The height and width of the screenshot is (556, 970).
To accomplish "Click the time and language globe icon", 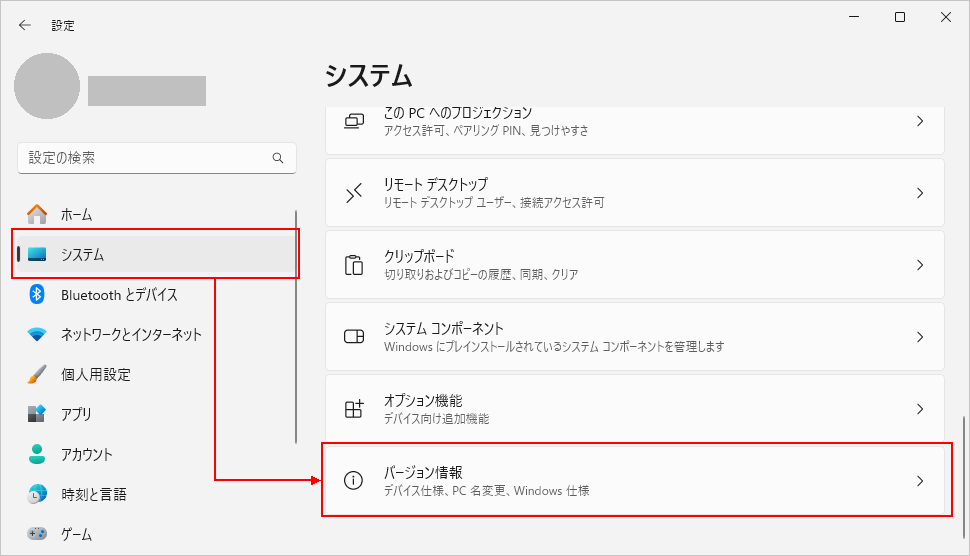I will 37,494.
